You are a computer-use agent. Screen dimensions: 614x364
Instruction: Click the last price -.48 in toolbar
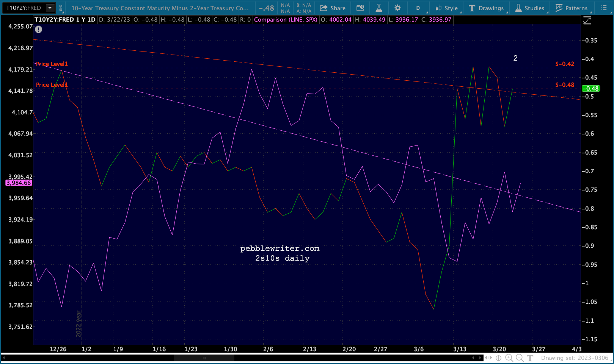coord(267,8)
